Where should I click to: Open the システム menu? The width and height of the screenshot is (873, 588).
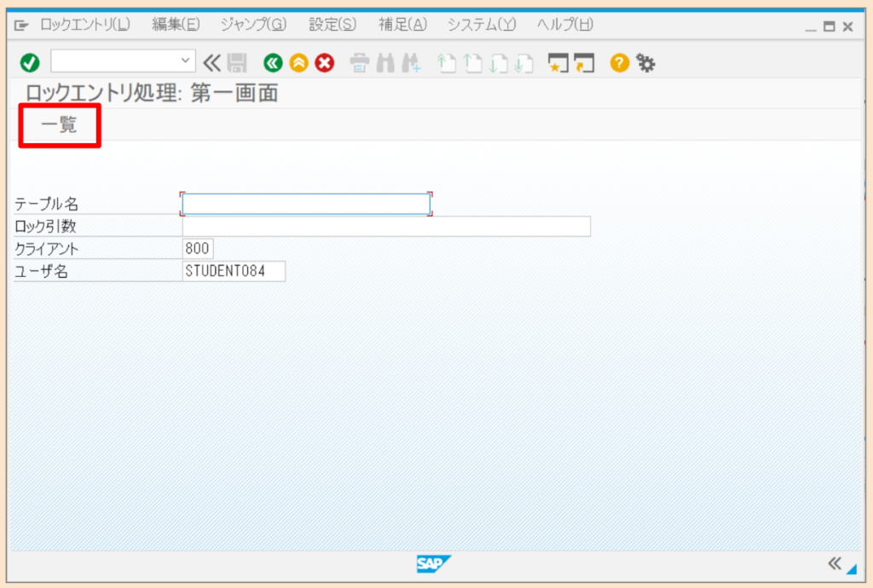point(480,25)
